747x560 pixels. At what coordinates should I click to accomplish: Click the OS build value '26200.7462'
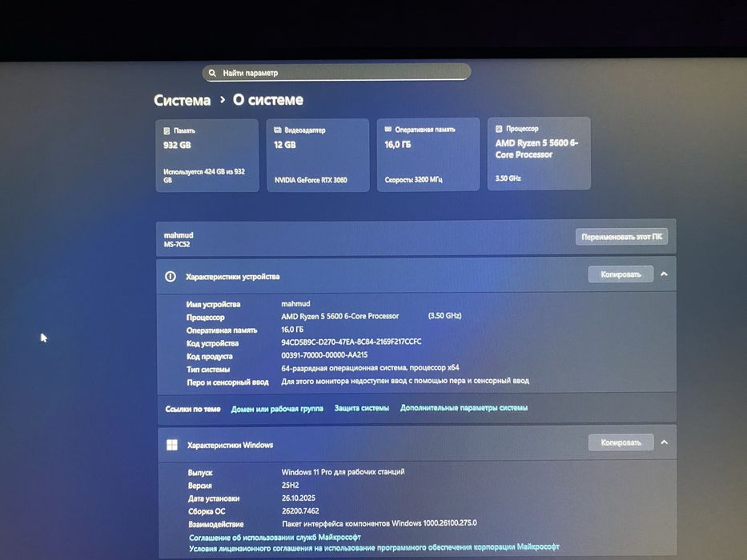tap(300, 511)
